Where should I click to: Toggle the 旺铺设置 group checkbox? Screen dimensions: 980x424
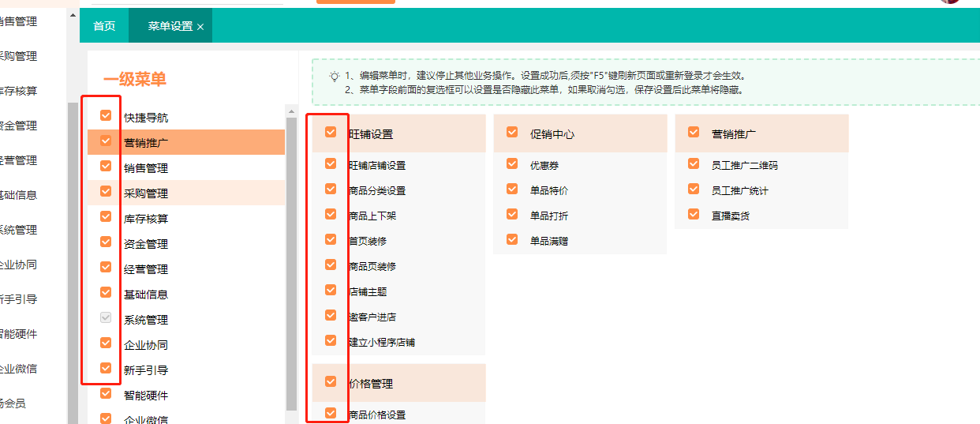click(331, 133)
